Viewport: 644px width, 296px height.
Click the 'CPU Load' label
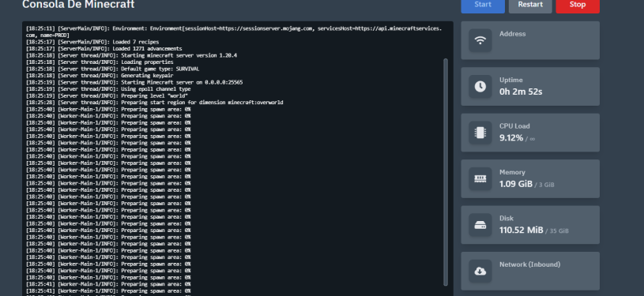click(514, 126)
